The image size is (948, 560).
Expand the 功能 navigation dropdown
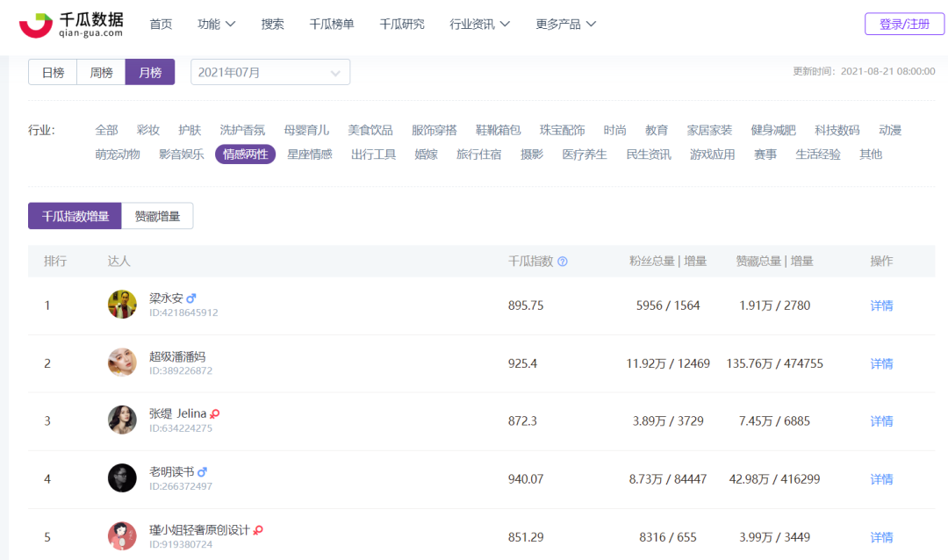(x=216, y=25)
